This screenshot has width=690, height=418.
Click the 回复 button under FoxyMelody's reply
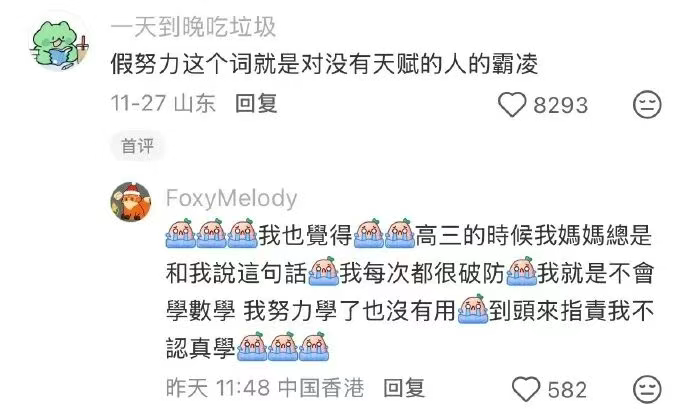(404, 388)
